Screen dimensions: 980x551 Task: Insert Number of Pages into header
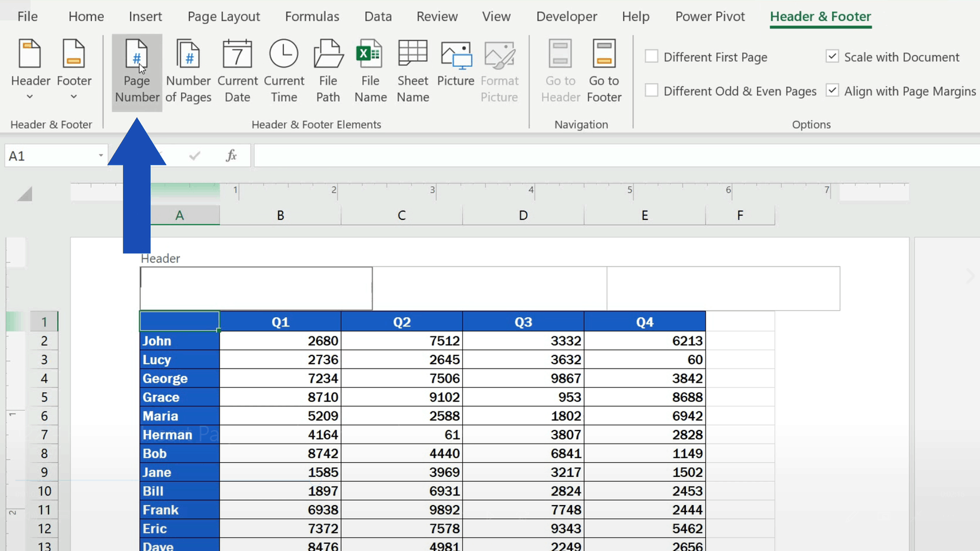(188, 70)
